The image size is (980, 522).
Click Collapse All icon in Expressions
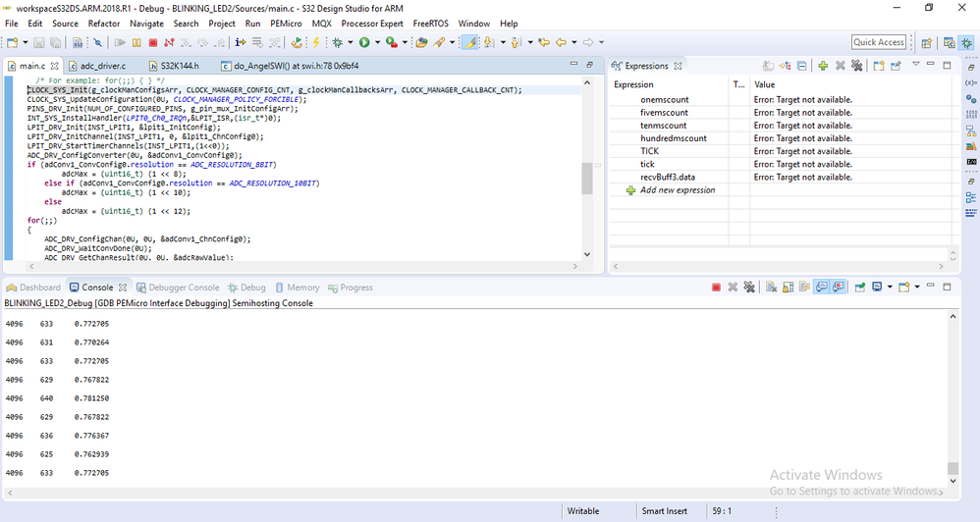(802, 66)
